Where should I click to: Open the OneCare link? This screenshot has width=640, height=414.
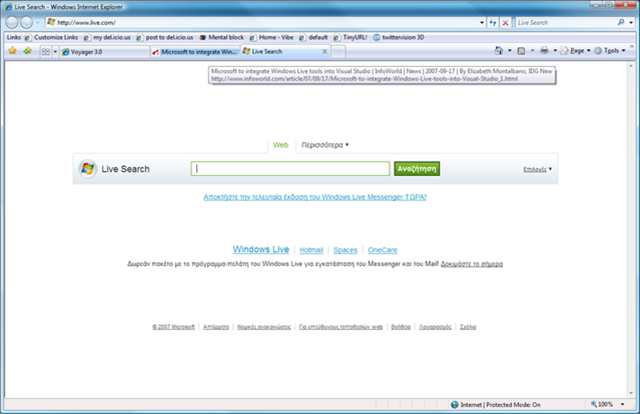pos(382,250)
